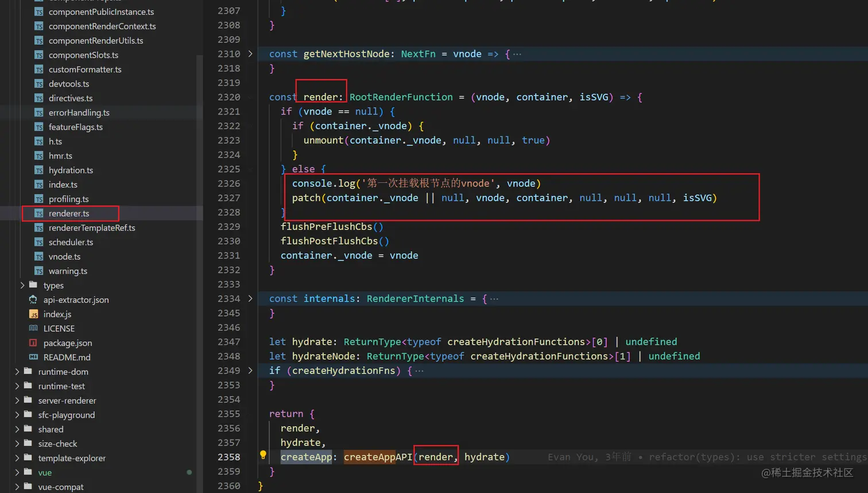The width and height of the screenshot is (868, 493).
Task: Click npm icon beside package.json
Action: pyautogui.click(x=33, y=342)
